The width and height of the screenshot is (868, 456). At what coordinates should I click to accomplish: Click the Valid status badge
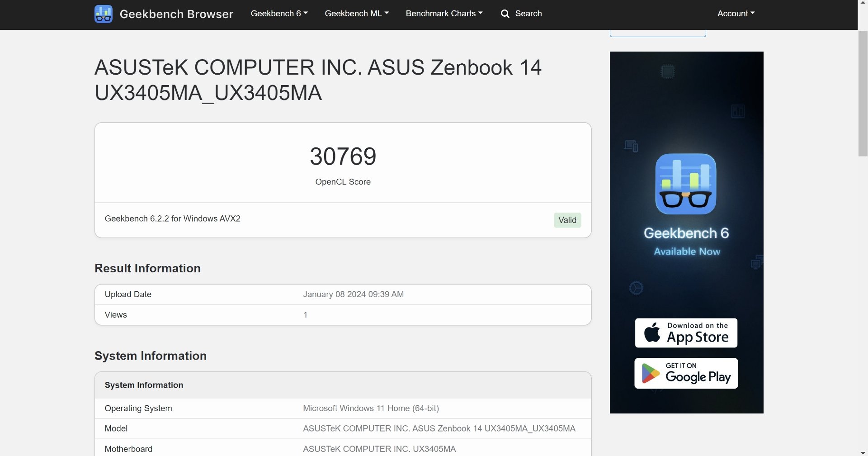pos(567,220)
